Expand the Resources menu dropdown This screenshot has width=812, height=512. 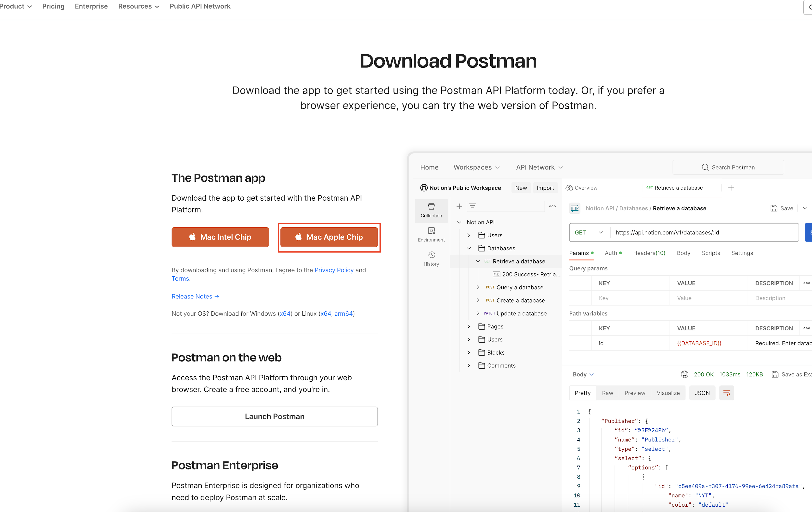click(x=139, y=6)
